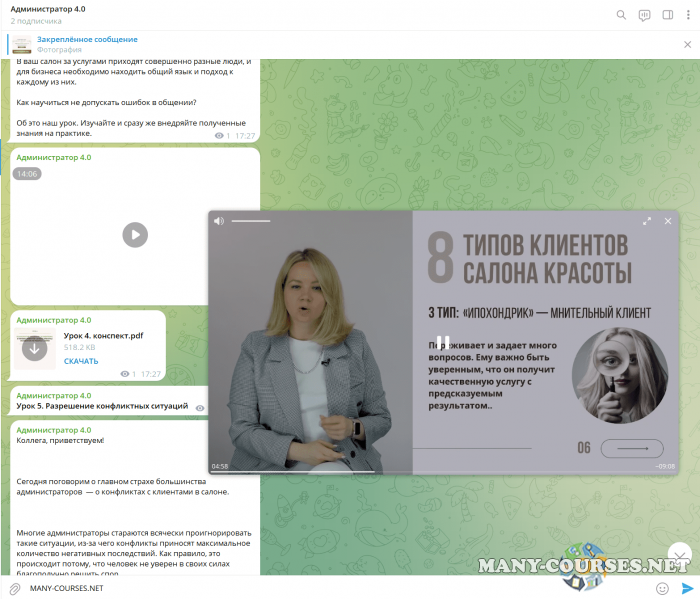Close the floating video player
This screenshot has height=599, width=700.
point(668,221)
